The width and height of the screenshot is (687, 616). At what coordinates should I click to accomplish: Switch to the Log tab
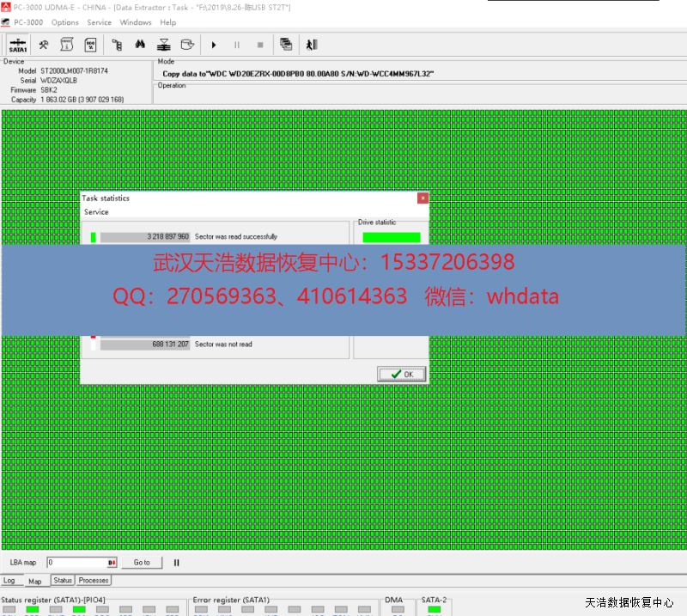point(9,581)
